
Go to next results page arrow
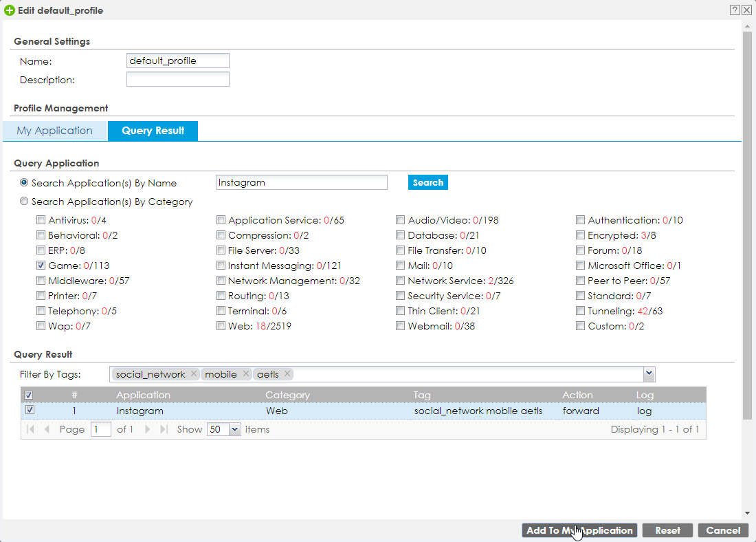(x=148, y=429)
